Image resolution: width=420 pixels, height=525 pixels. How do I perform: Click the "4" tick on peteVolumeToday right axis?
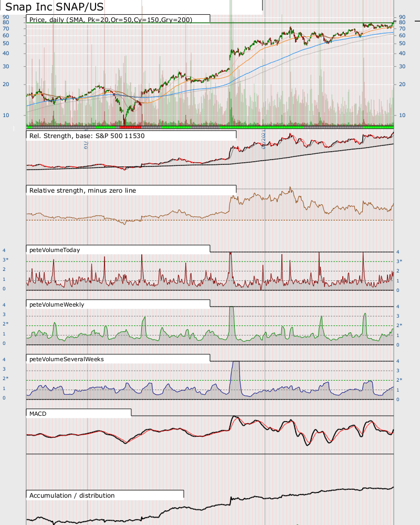(398, 252)
